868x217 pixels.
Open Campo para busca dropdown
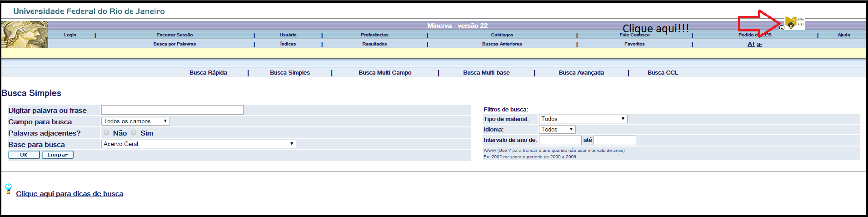click(x=135, y=121)
